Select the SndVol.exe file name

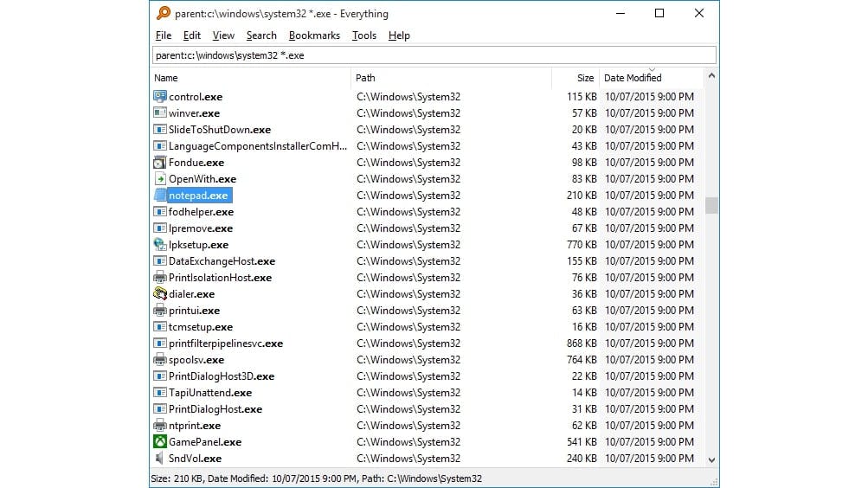195,458
